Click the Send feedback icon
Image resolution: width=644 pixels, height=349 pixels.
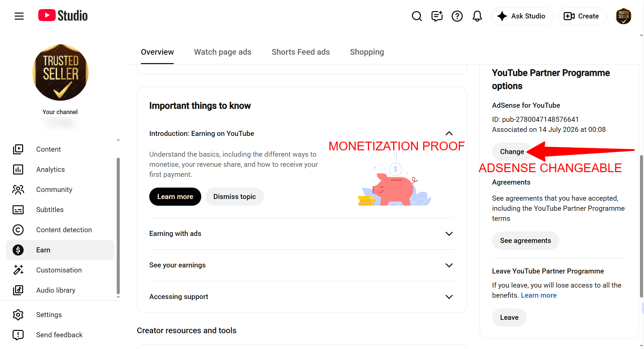pos(18,335)
